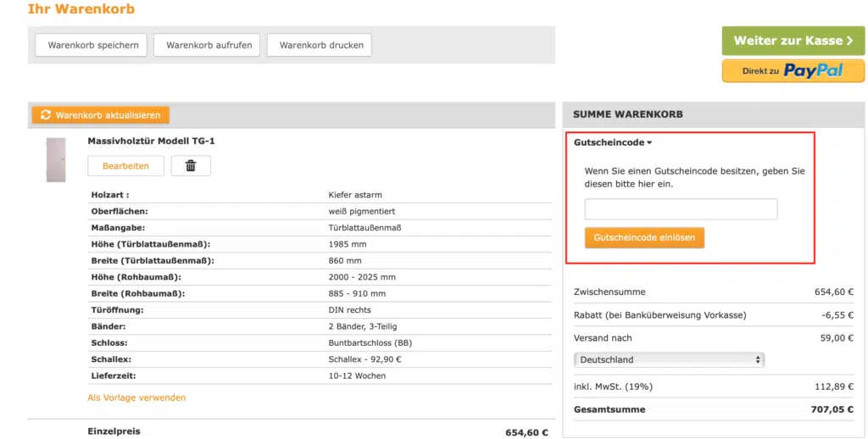The image size is (868, 439).
Task: Open saved cart via Warenkorb aufrufen
Action: click(207, 45)
